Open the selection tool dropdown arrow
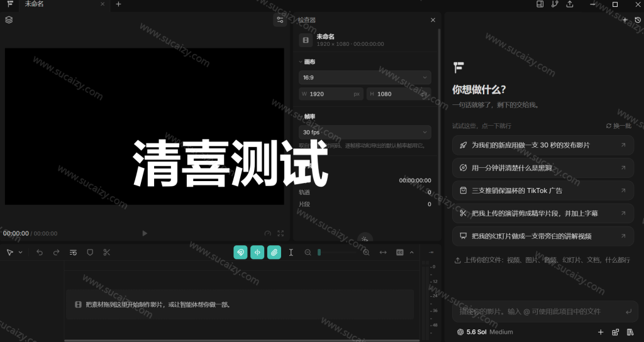644x342 pixels. [20, 253]
